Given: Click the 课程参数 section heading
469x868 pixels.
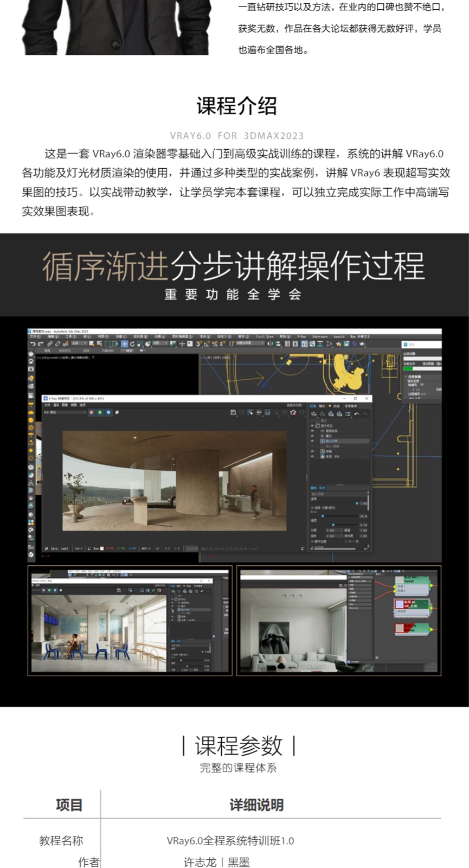Looking at the screenshot, I should (239, 746).
